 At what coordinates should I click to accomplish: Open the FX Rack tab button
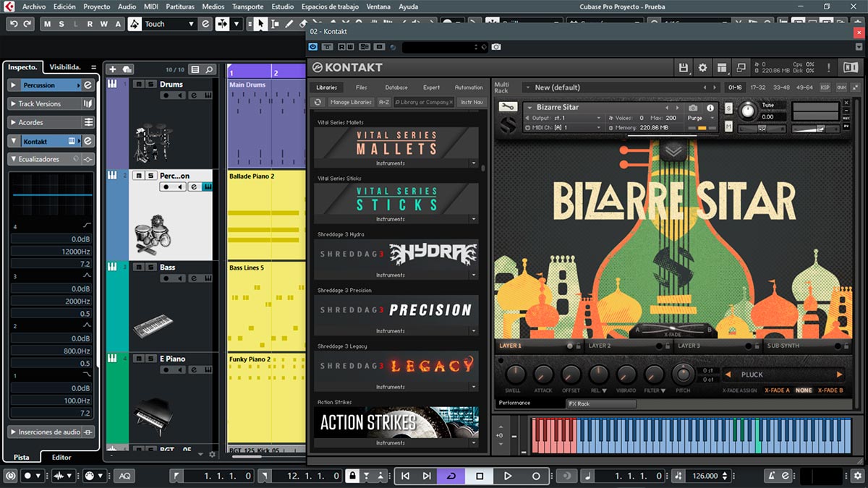coord(600,404)
